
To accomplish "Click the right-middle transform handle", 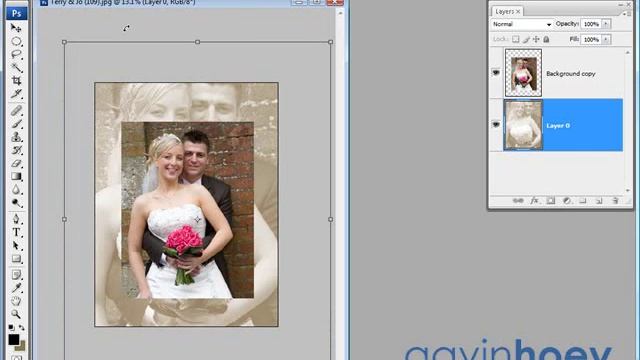I will [x=330, y=219].
